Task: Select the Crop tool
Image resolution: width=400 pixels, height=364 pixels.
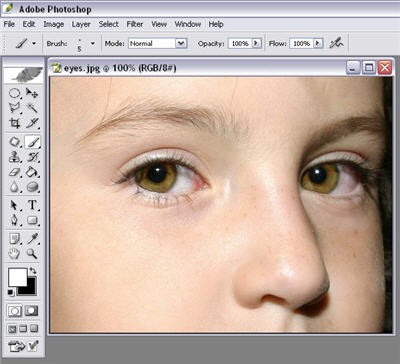Action: tap(14, 123)
